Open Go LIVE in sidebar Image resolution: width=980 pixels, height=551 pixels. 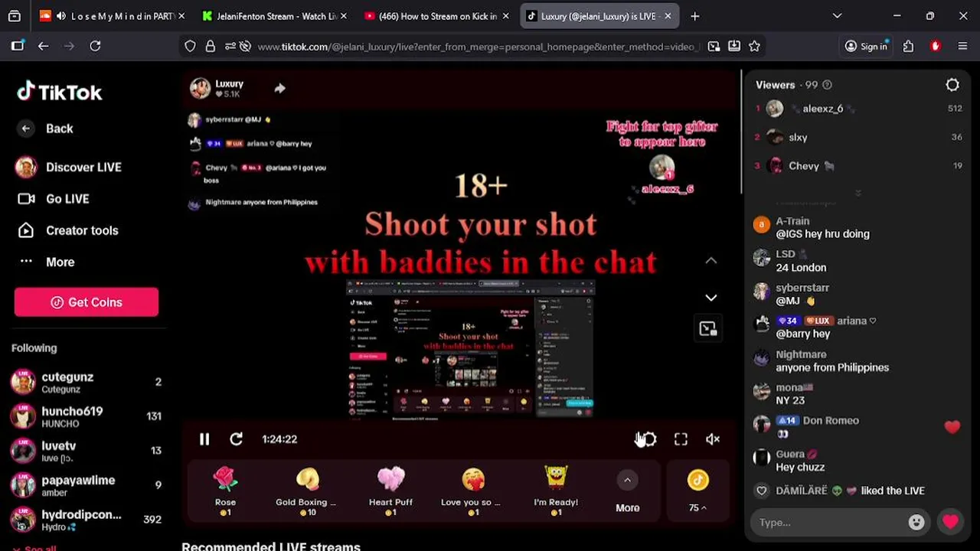(54, 199)
